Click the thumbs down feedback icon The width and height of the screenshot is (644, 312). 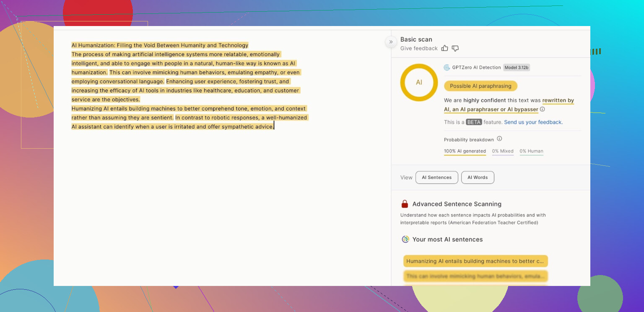coord(455,48)
